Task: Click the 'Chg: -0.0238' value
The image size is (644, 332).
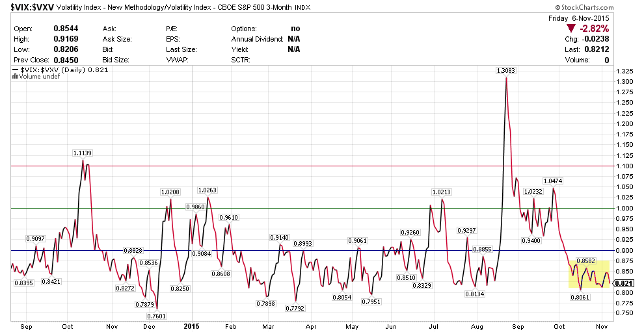Action: click(587, 39)
